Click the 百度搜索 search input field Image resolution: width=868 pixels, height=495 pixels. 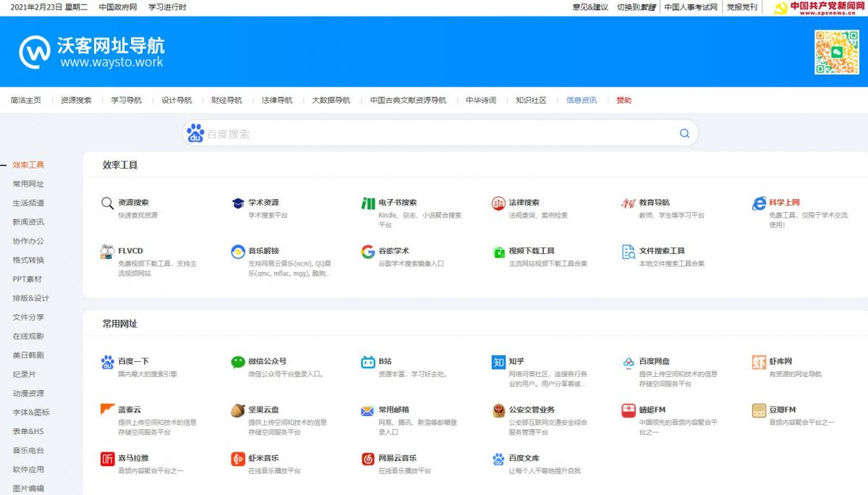pyautogui.click(x=434, y=134)
